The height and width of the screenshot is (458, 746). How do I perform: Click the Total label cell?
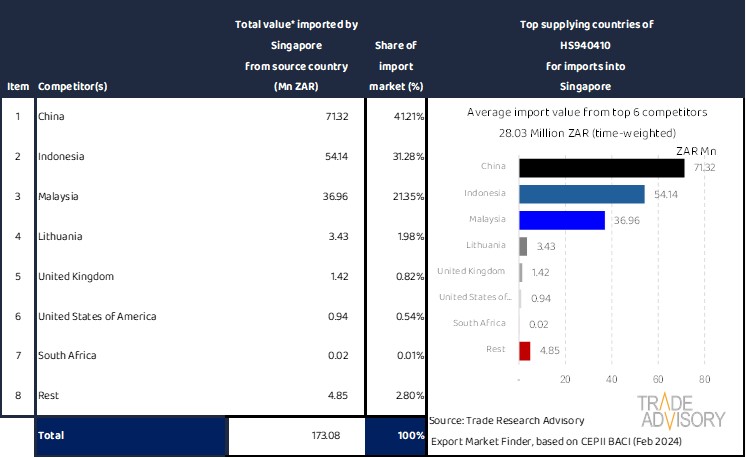click(x=51, y=437)
